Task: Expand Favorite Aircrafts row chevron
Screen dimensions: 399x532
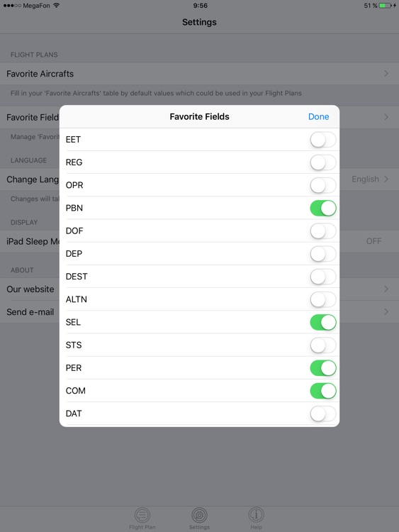Action: pos(386,74)
